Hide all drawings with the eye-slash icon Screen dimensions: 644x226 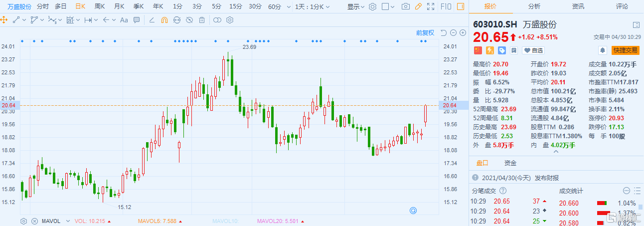[189, 20]
